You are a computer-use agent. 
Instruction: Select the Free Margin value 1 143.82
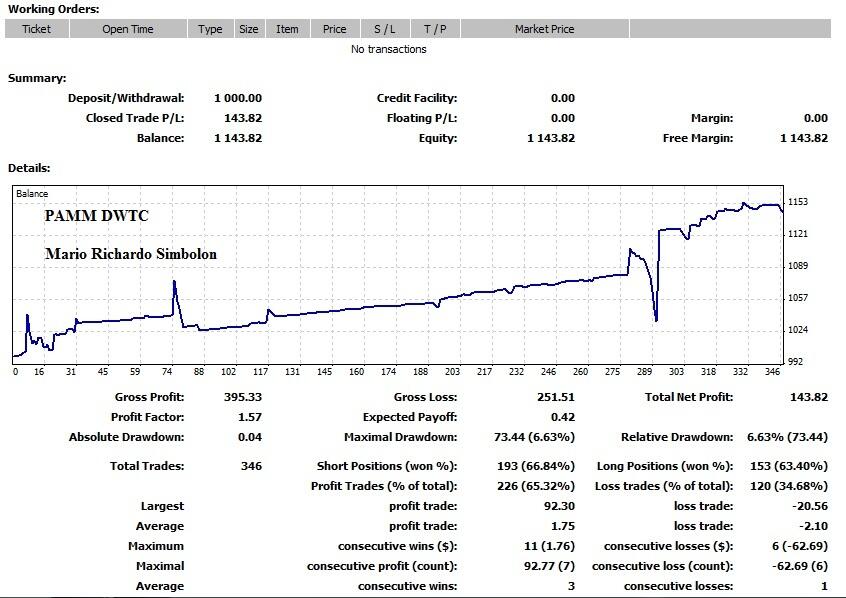[x=804, y=138]
